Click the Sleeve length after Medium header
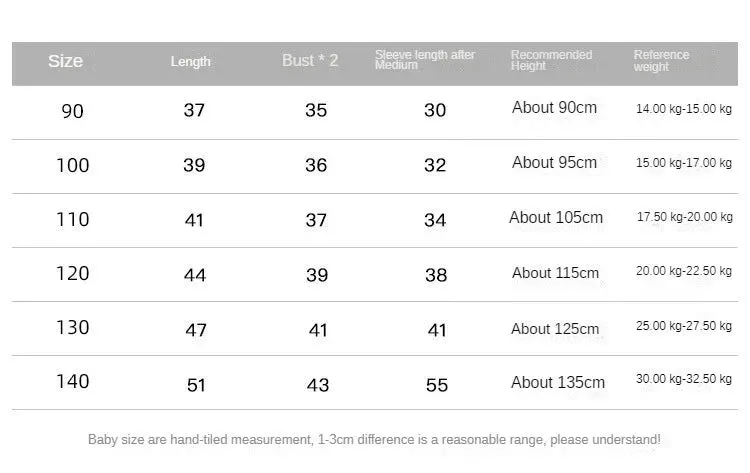This screenshot has height=473, width=750. point(425,60)
